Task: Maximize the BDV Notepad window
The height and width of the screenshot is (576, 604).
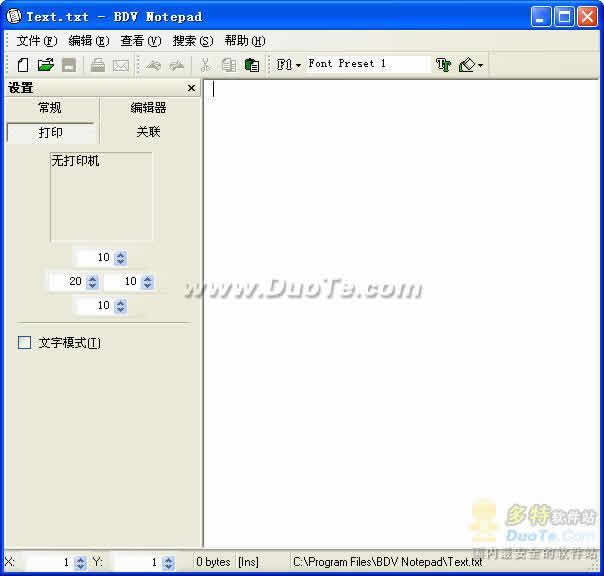Action: pos(564,17)
